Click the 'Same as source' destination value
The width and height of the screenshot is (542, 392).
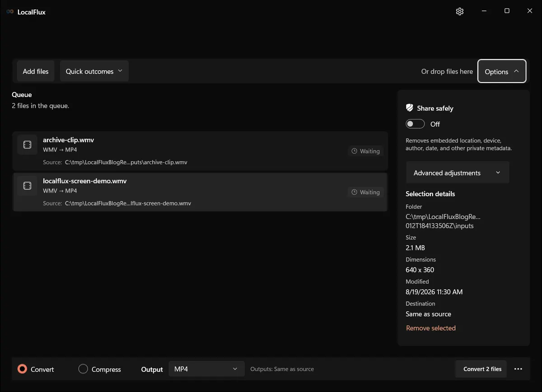(x=429, y=314)
